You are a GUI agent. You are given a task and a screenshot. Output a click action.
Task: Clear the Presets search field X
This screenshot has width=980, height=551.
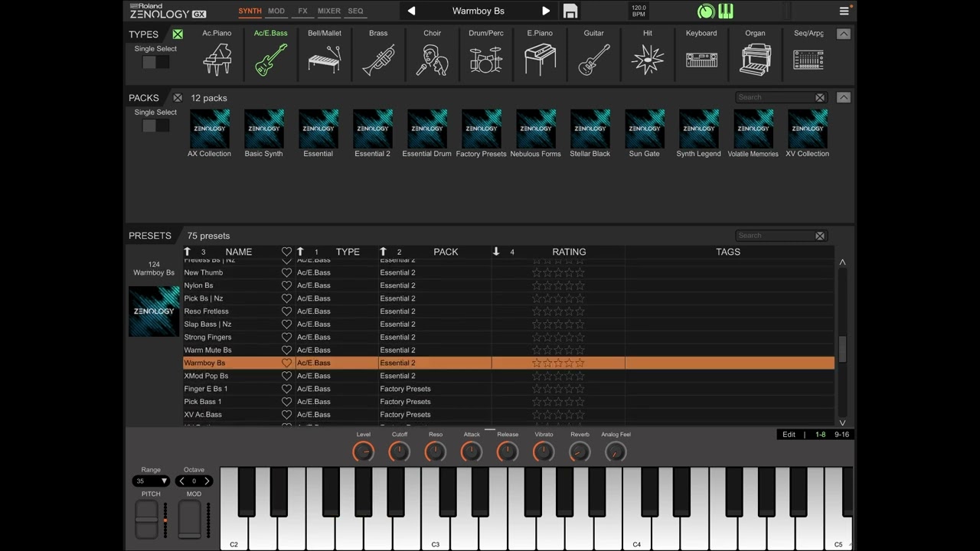coord(820,236)
